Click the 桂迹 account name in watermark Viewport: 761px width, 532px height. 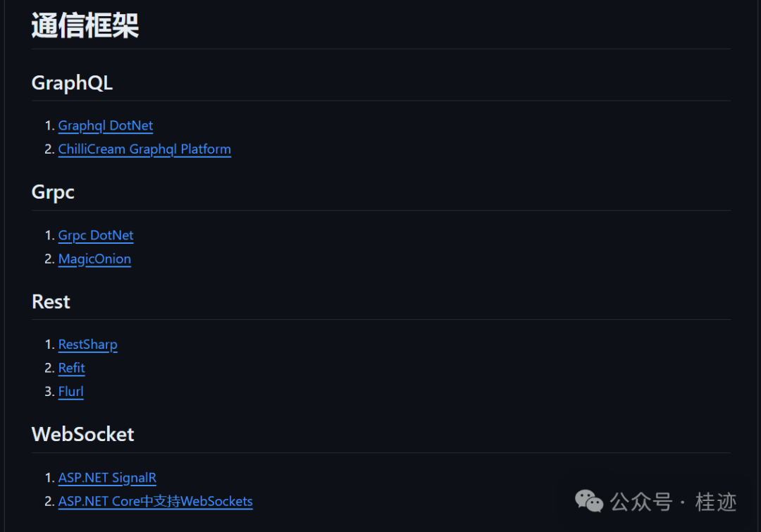tap(715, 502)
